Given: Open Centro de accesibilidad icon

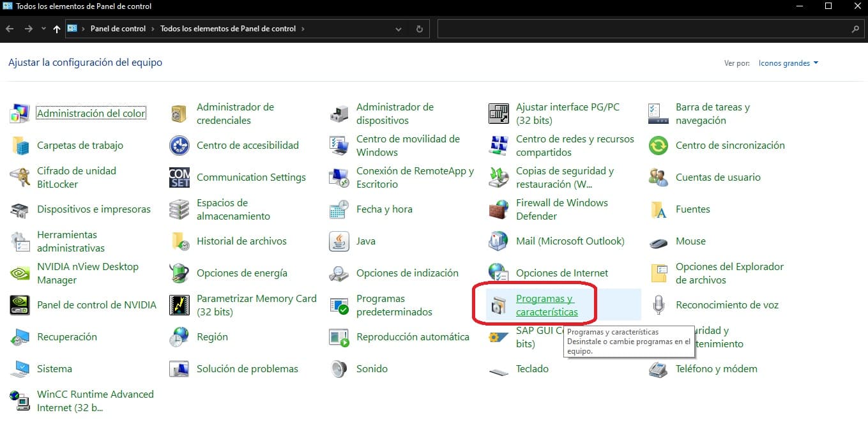Looking at the screenshot, I should tap(179, 146).
